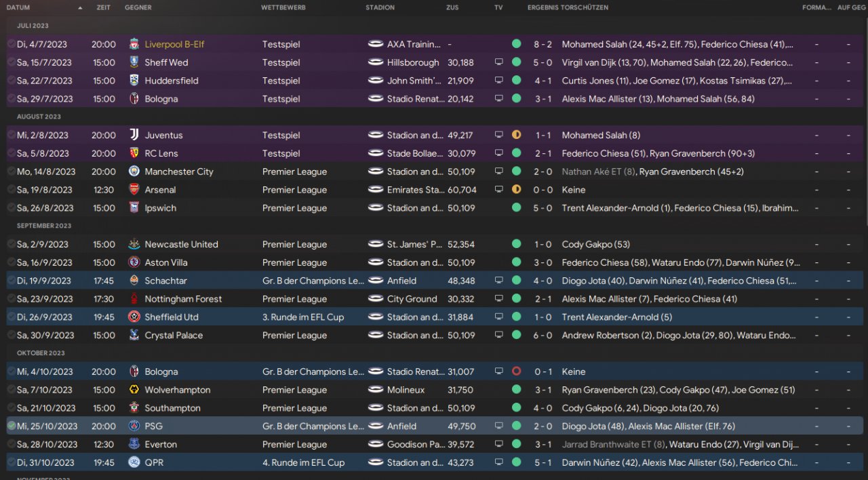This screenshot has width=868, height=480.
Task: Click the Manchester City club crest
Action: pos(134,172)
